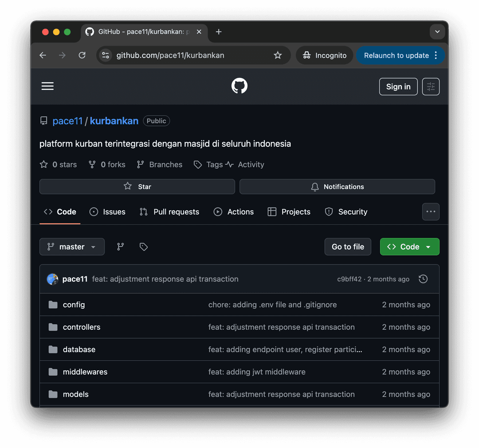Image resolution: width=479 pixels, height=448 pixels.
Task: Switch to the Issues tab
Action: [107, 212]
